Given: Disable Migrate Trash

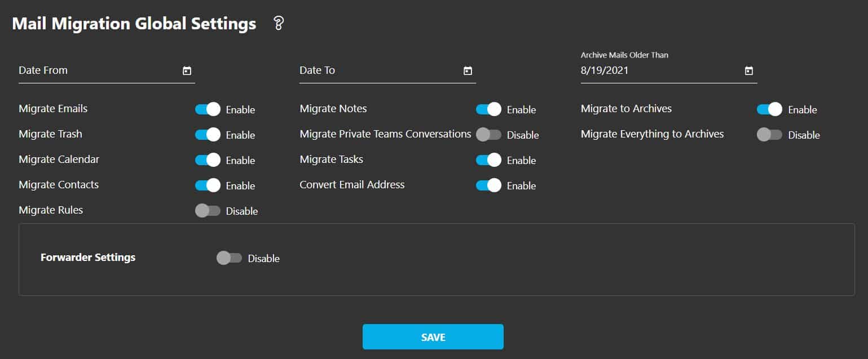Looking at the screenshot, I should coord(209,135).
